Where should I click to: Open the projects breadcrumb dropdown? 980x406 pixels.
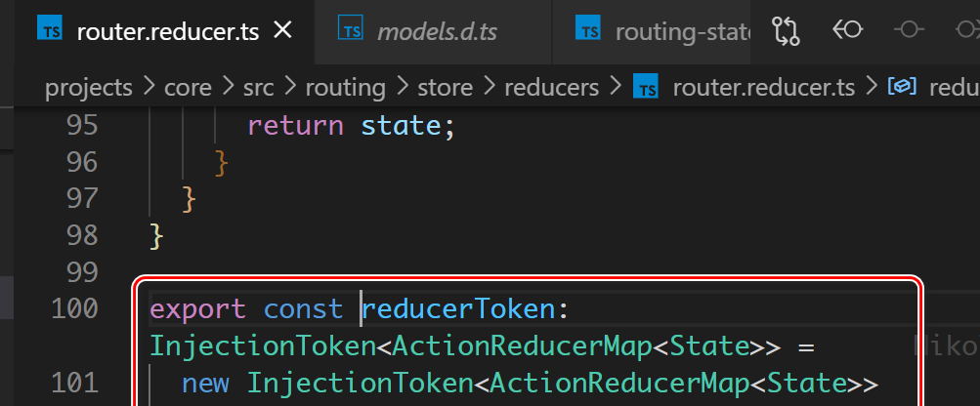pyautogui.click(x=89, y=88)
